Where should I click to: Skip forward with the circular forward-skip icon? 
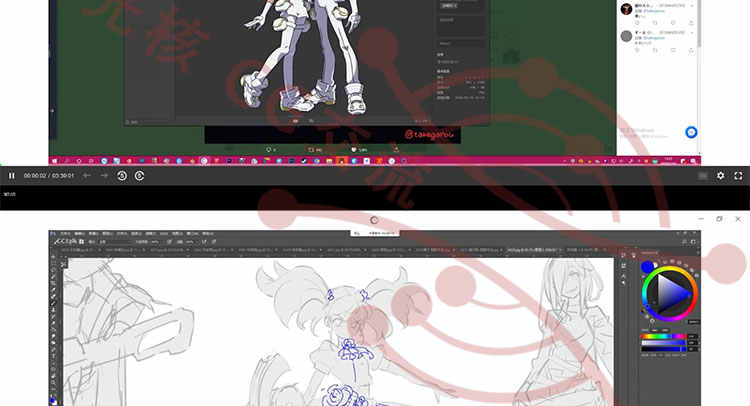pyautogui.click(x=139, y=176)
